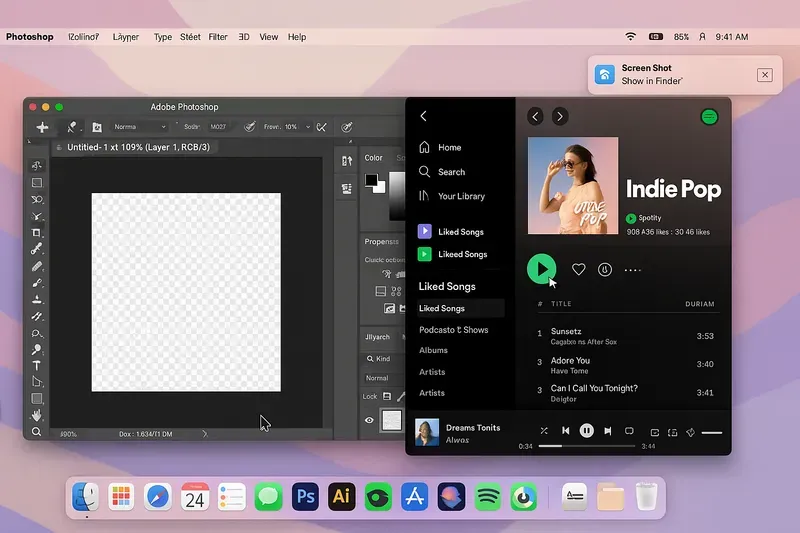800x533 pixels.
Task: Select the Rectangular Marquee tool in Photoshop
Action: coord(37,182)
